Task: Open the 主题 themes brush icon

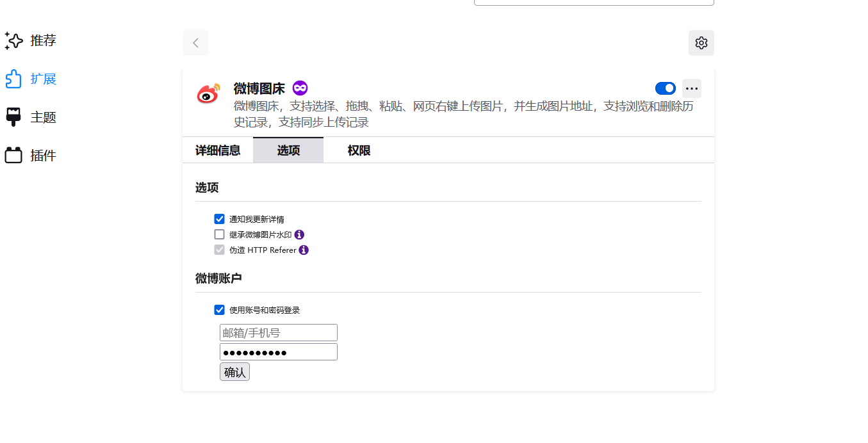Action: pos(13,117)
